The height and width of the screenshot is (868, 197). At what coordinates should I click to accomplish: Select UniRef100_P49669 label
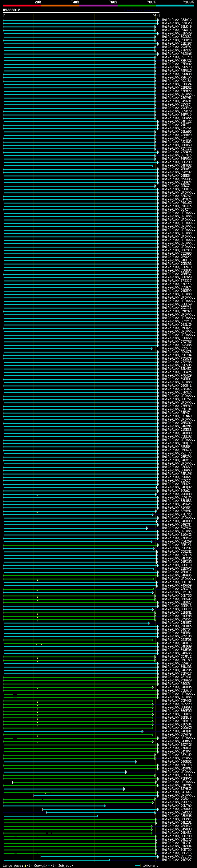click(x=177, y=585)
